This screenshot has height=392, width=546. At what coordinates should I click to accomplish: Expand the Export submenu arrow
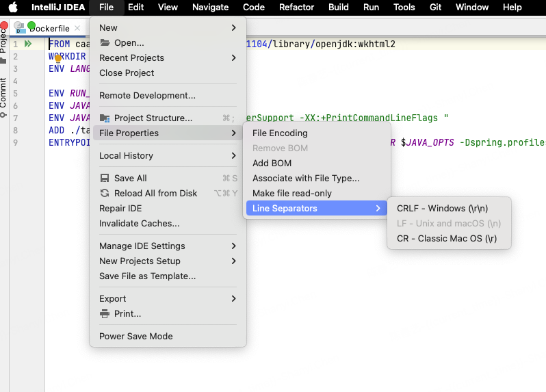(233, 299)
